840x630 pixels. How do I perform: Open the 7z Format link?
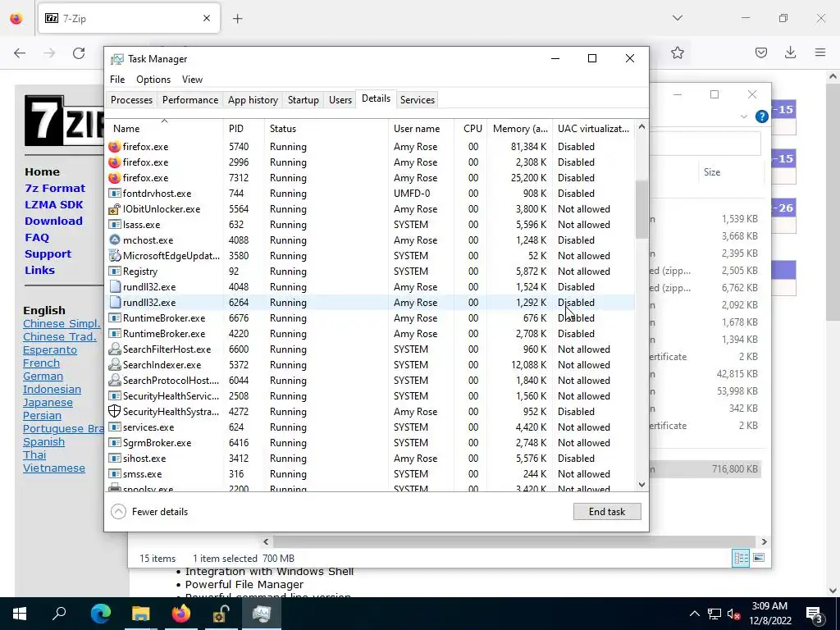(x=55, y=188)
